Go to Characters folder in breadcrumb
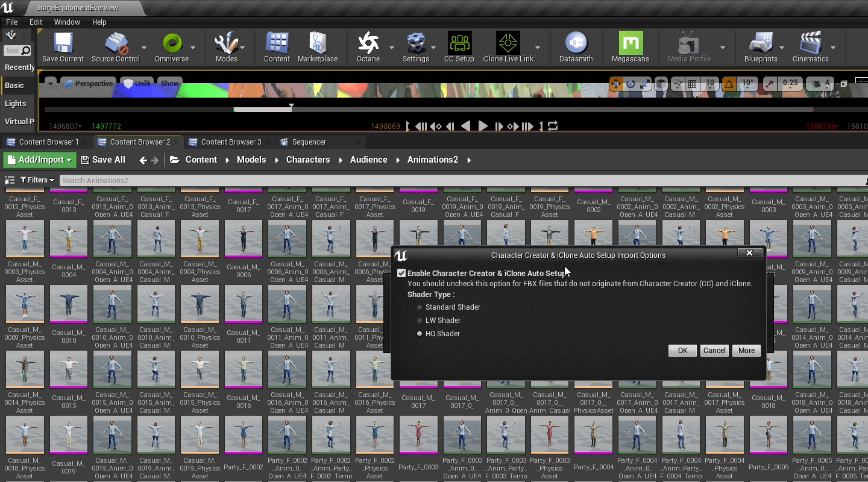The height and width of the screenshot is (482, 868). (x=308, y=160)
